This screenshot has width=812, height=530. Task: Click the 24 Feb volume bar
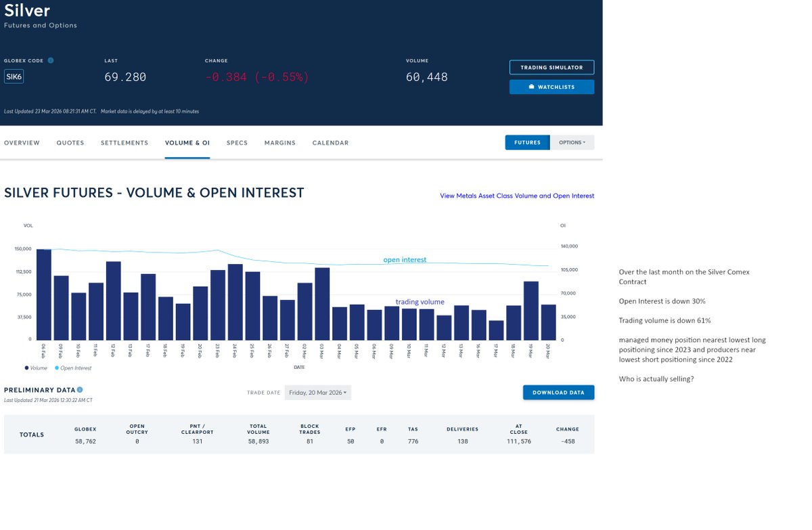[235, 302]
